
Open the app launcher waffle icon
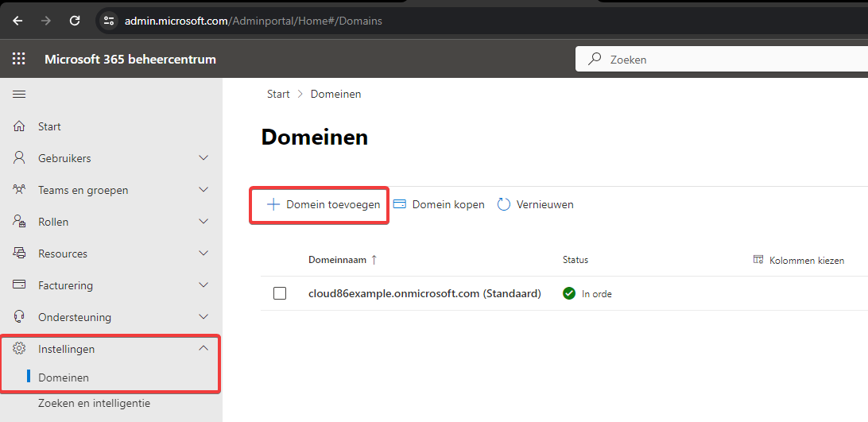(x=19, y=59)
